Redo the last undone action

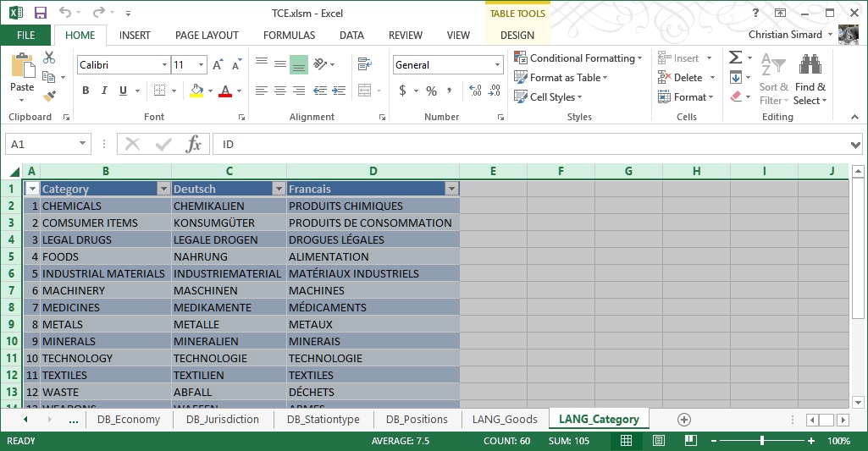[x=98, y=12]
